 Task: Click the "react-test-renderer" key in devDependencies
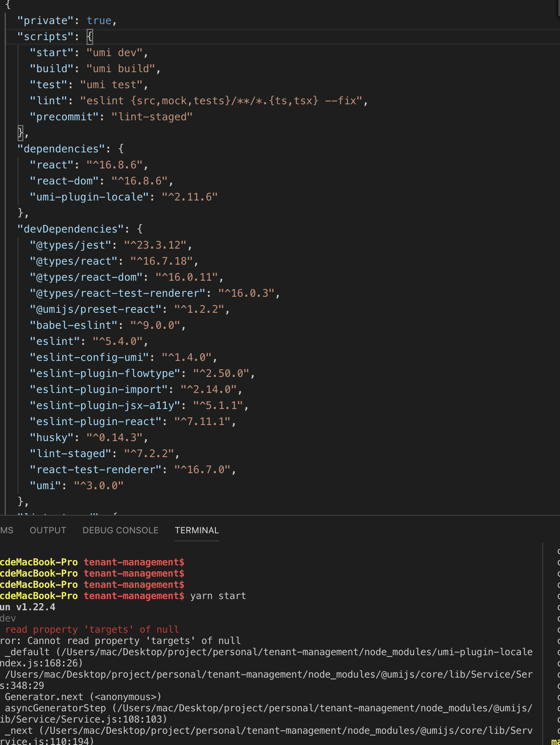pos(95,470)
